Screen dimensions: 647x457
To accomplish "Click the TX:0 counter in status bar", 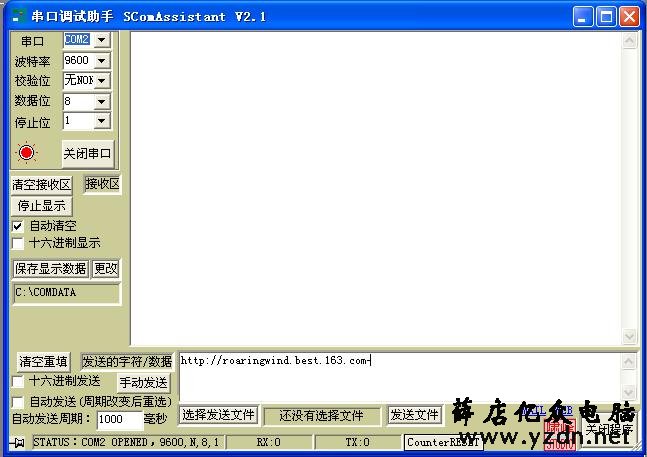I will (358, 443).
